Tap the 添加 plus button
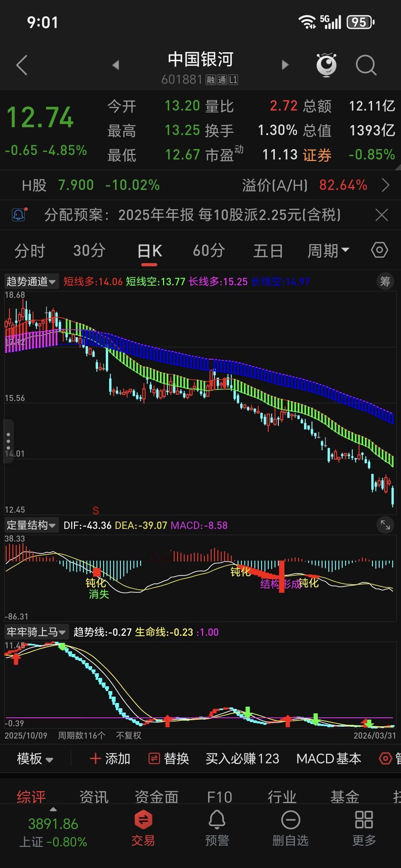 tap(110, 759)
